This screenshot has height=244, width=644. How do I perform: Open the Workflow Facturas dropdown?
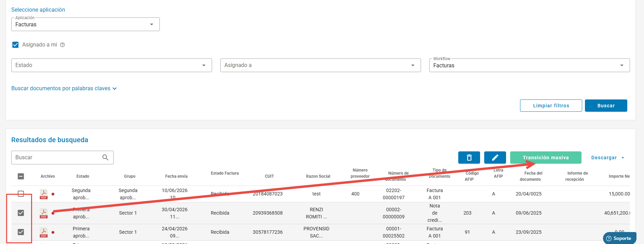point(530,65)
